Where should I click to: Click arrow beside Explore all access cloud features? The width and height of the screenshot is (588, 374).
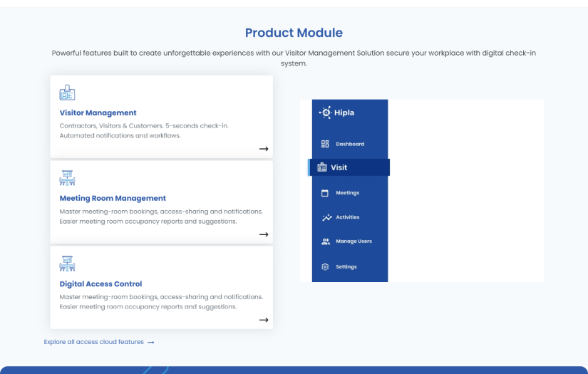(151, 342)
